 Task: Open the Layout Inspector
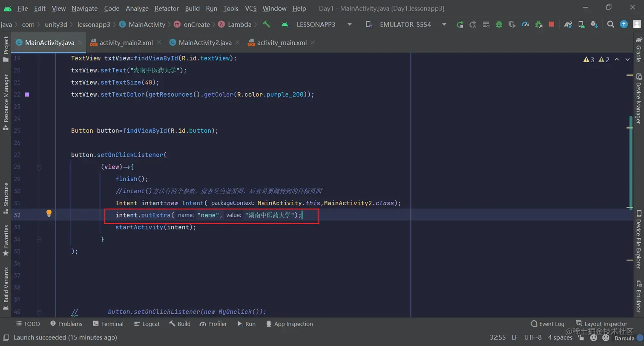click(x=601, y=324)
